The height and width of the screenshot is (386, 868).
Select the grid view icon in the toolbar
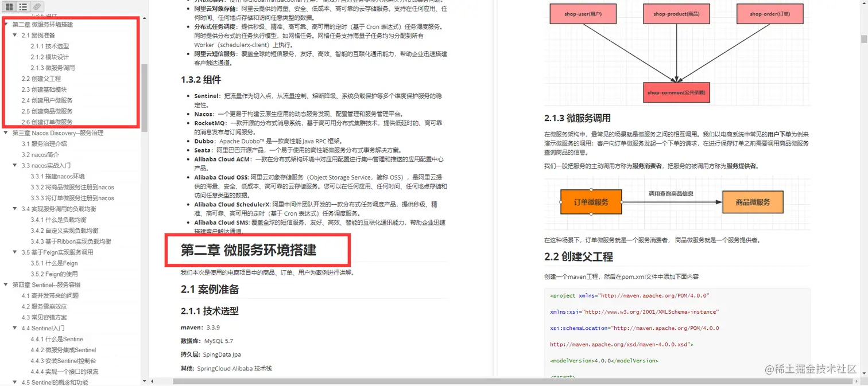tap(9, 7)
